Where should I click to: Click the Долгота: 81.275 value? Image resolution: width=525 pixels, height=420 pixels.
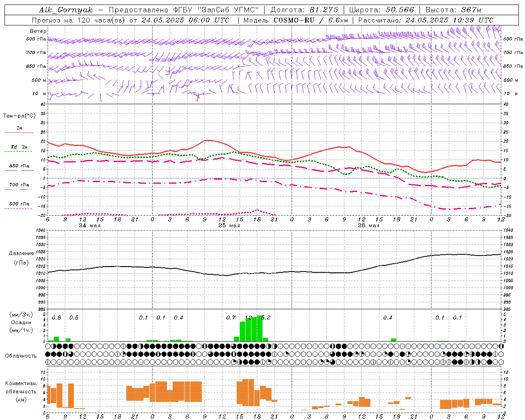coord(304,10)
